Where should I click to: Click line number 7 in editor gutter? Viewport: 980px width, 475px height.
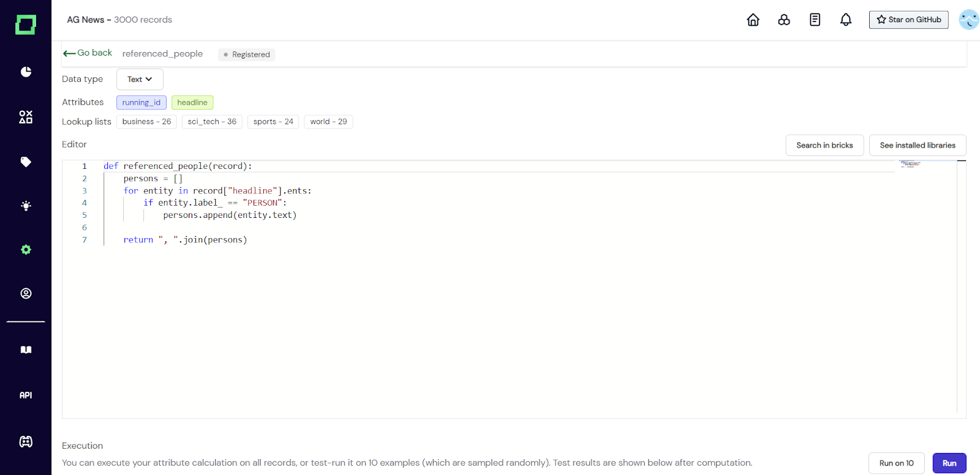pyautogui.click(x=85, y=240)
